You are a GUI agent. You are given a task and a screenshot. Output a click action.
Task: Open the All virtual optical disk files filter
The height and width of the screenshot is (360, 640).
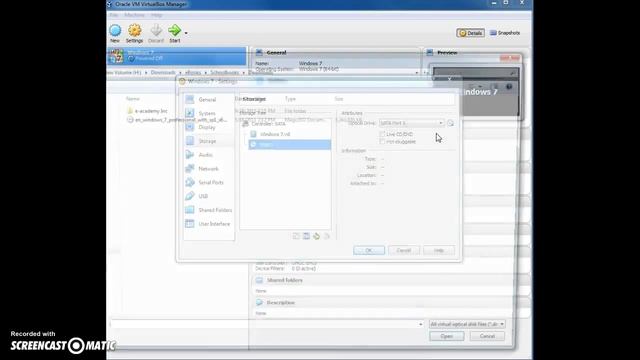pos(467,324)
